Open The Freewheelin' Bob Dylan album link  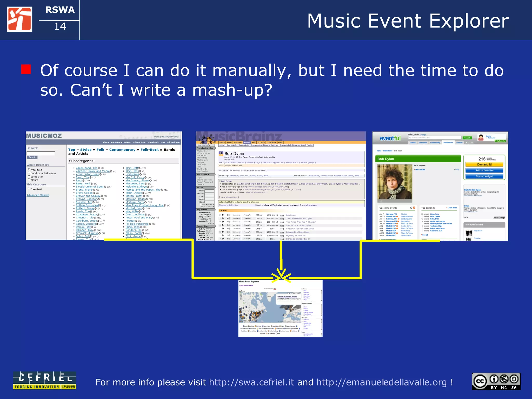(299, 218)
